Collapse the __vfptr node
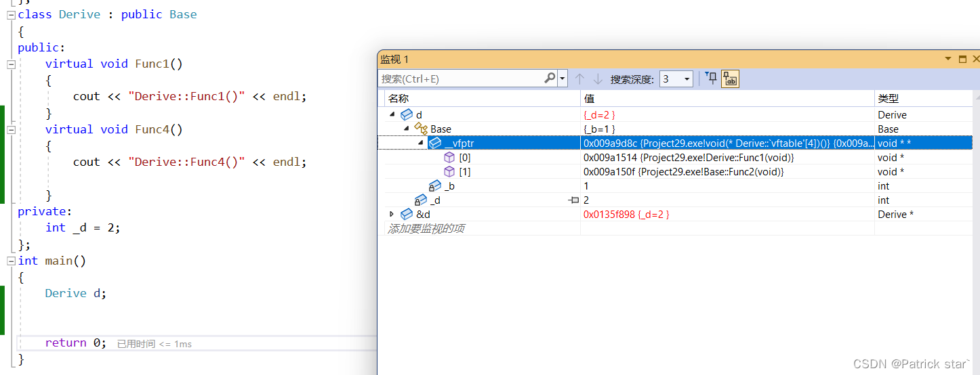The height and width of the screenshot is (375, 980). click(x=421, y=143)
